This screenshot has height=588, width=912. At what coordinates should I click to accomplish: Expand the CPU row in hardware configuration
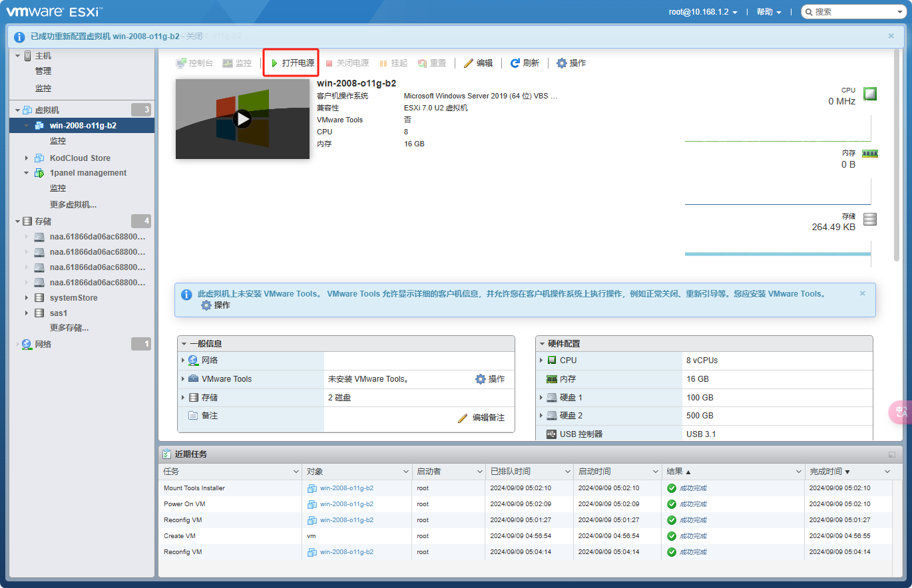541,360
